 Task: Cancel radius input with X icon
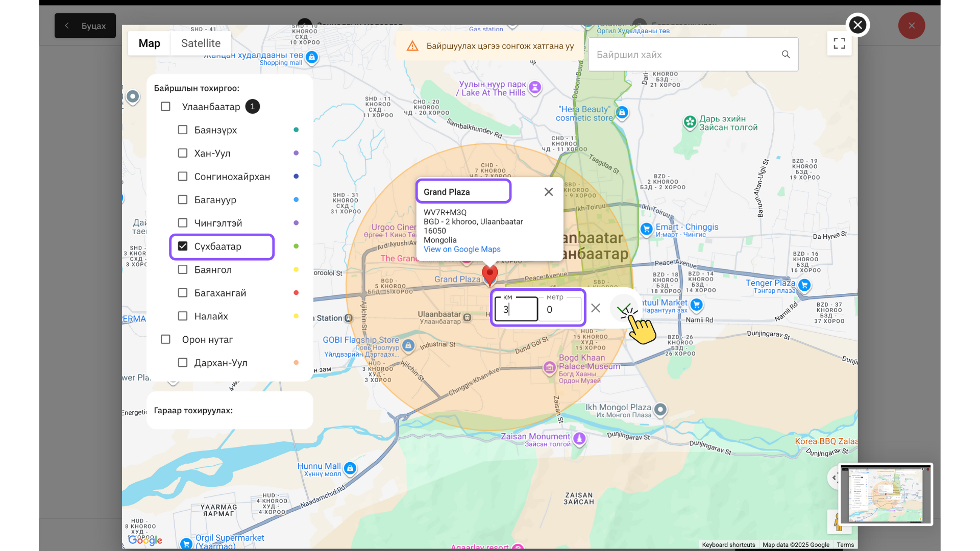tap(596, 308)
